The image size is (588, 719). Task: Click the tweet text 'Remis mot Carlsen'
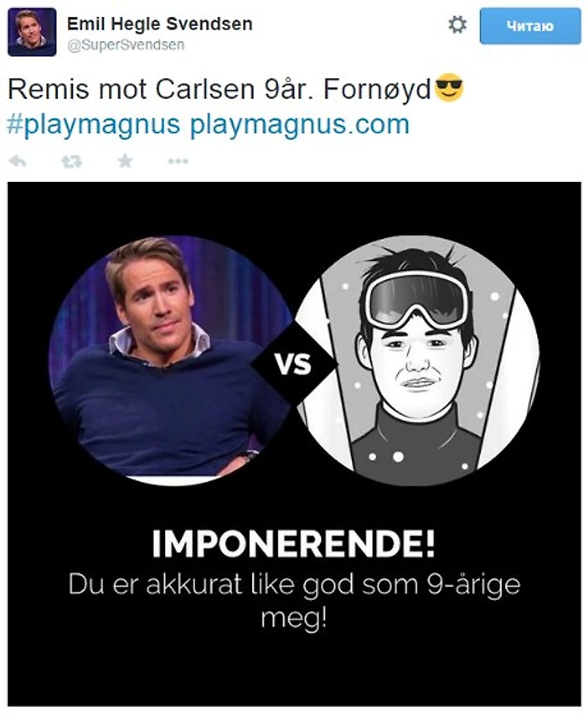131,89
